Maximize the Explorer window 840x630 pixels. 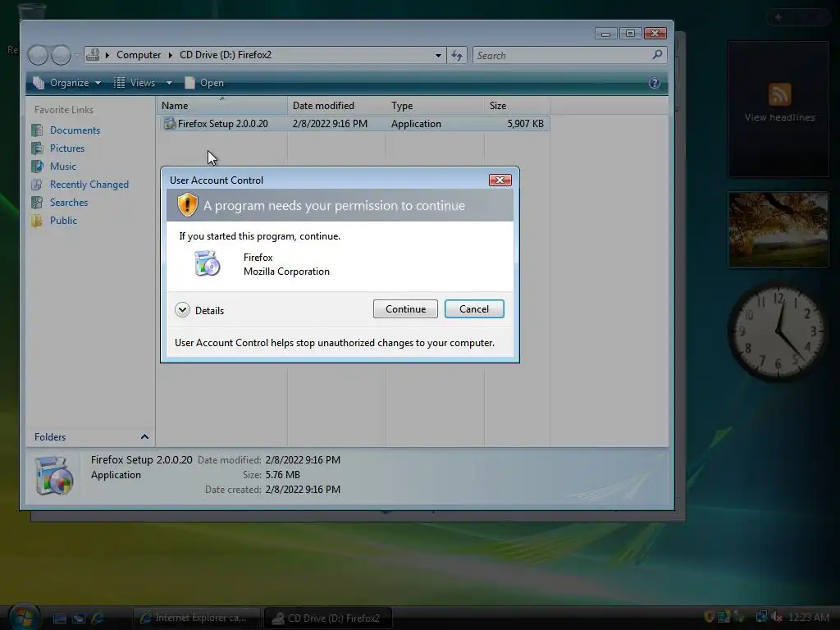[x=630, y=33]
